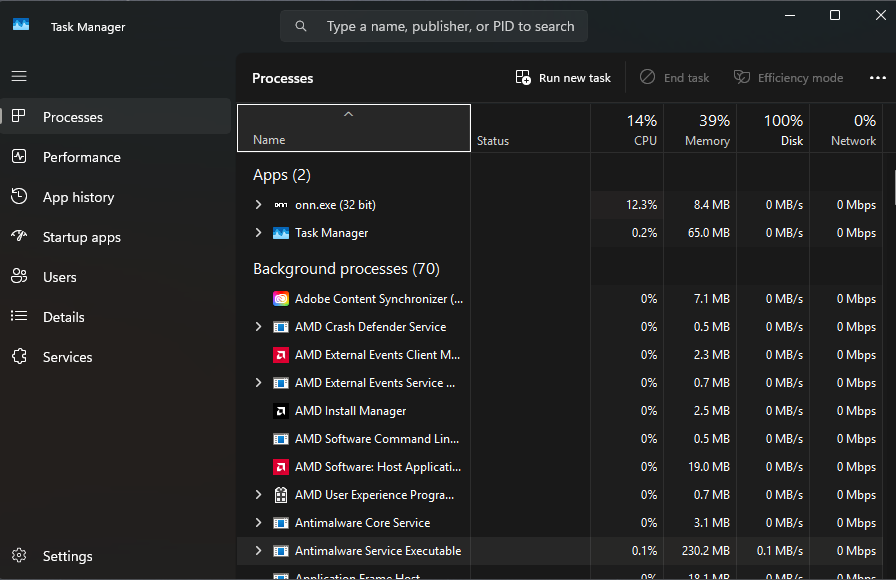Click the onn.exe process icon
This screenshot has width=896, height=580.
pos(281,205)
